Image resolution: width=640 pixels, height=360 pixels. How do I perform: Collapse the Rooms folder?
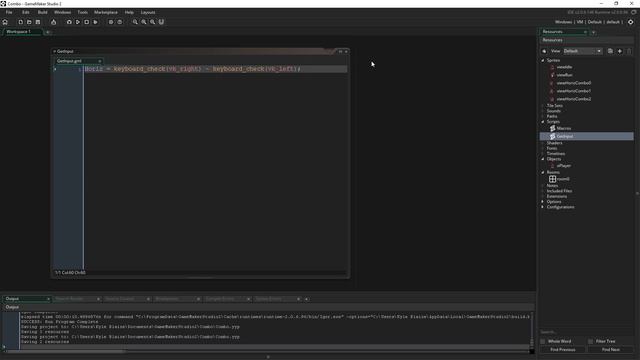543,172
